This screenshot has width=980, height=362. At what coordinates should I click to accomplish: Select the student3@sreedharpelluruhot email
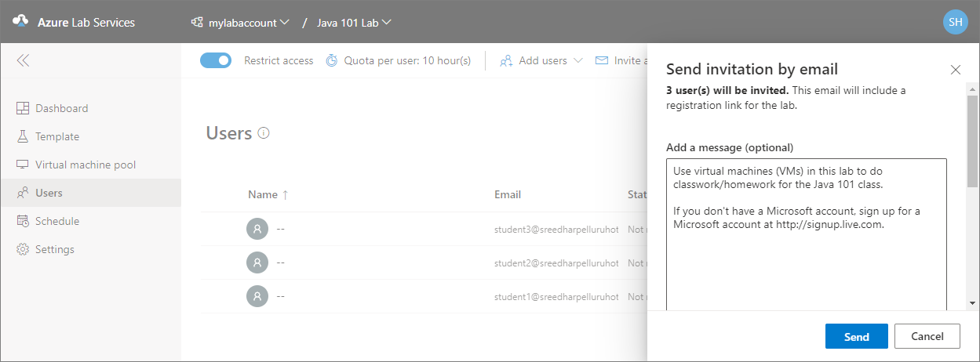point(556,230)
